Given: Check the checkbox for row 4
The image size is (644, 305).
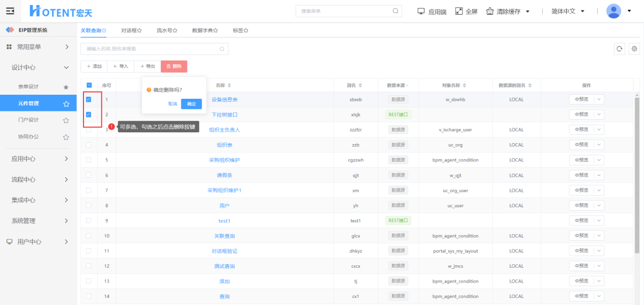Looking at the screenshot, I should coord(89,145).
